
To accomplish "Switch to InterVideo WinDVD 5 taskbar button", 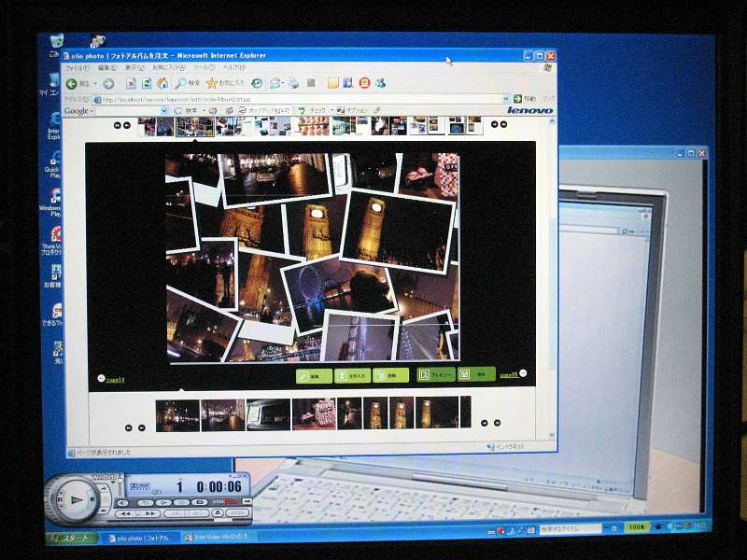I will coord(218,538).
